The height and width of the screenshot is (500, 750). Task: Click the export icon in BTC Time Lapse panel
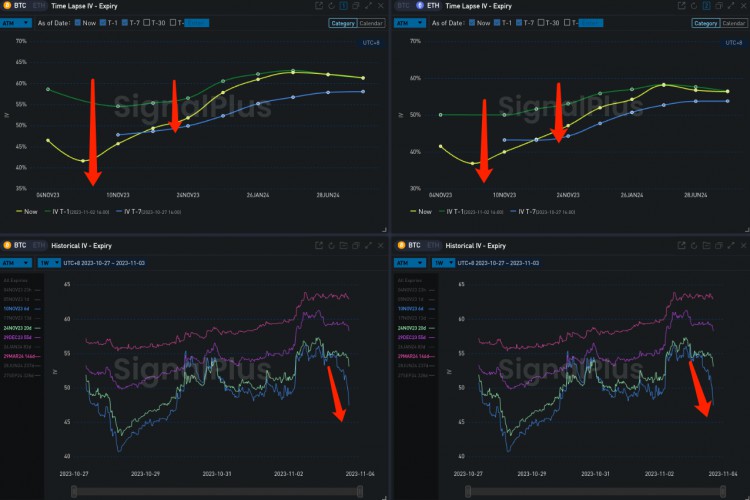pyautogui.click(x=319, y=6)
